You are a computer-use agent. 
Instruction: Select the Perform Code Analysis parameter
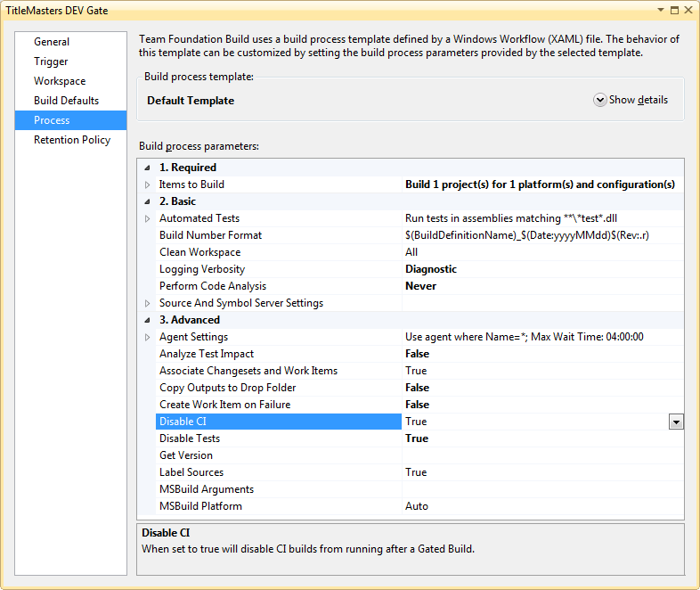(279, 286)
